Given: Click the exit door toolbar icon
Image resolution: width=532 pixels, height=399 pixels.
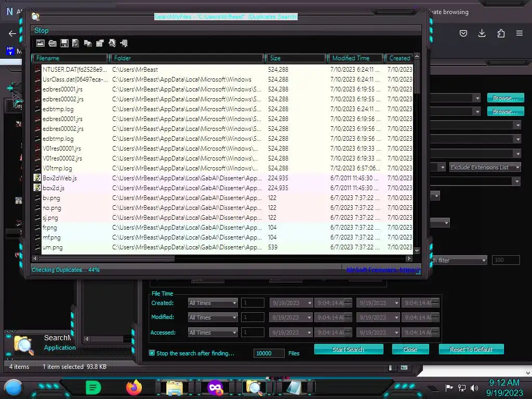Looking at the screenshot, I should pos(124,43).
